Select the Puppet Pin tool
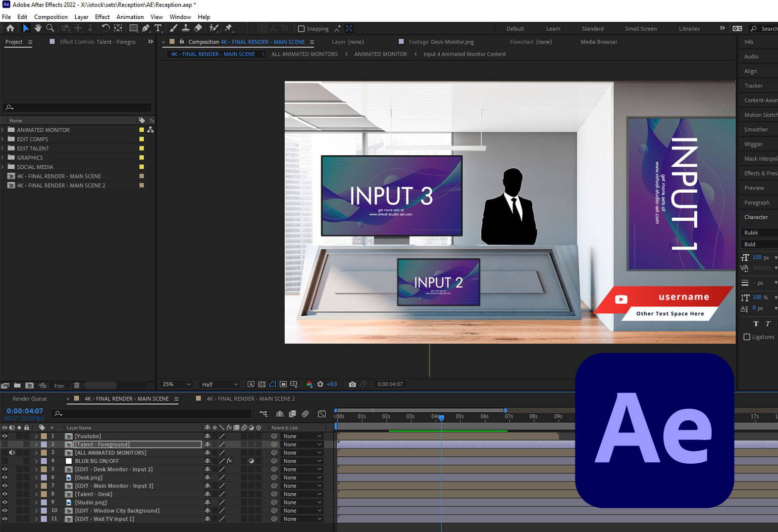 pos(228,28)
